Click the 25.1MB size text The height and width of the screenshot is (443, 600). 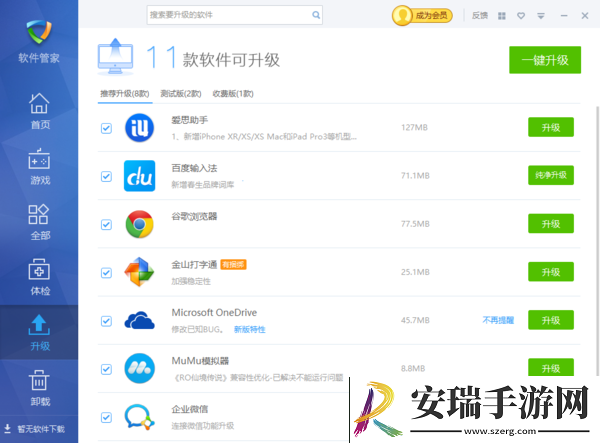[415, 272]
